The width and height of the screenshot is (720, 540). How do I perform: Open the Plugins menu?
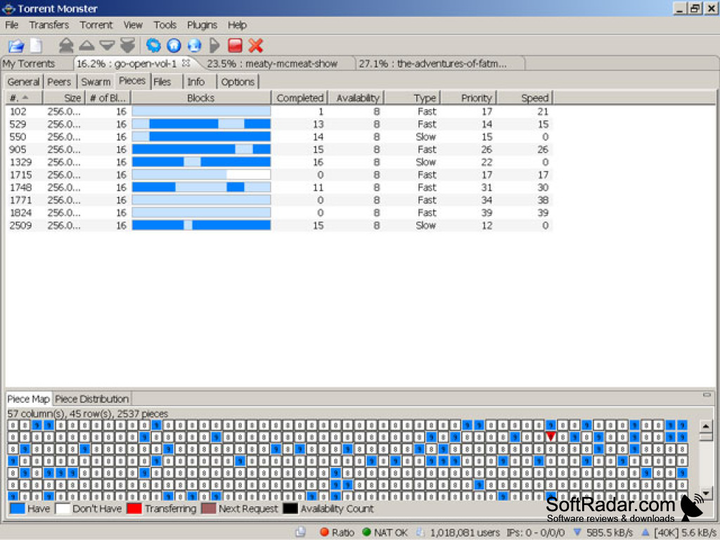pos(202,25)
